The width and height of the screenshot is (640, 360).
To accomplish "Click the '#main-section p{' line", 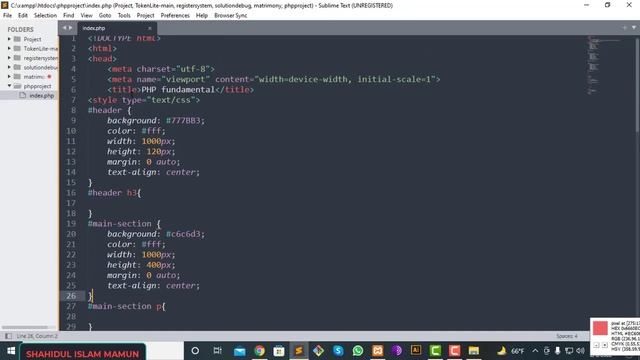I will pyautogui.click(x=127, y=306).
